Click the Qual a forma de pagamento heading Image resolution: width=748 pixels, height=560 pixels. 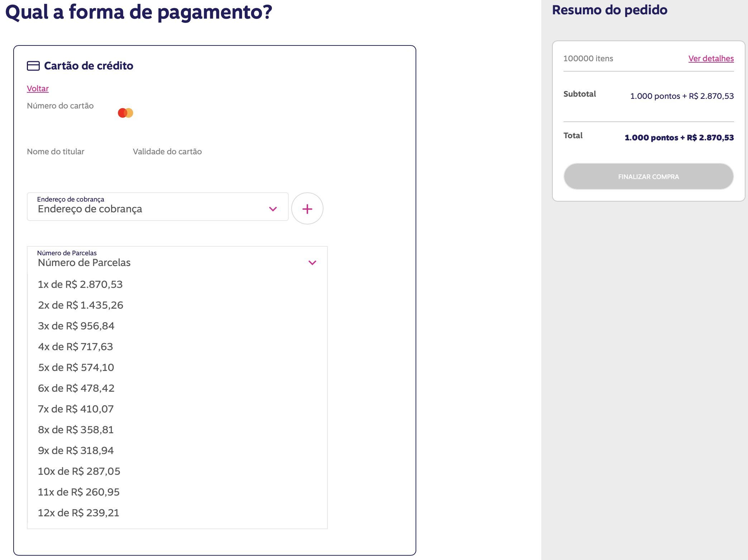[139, 12]
